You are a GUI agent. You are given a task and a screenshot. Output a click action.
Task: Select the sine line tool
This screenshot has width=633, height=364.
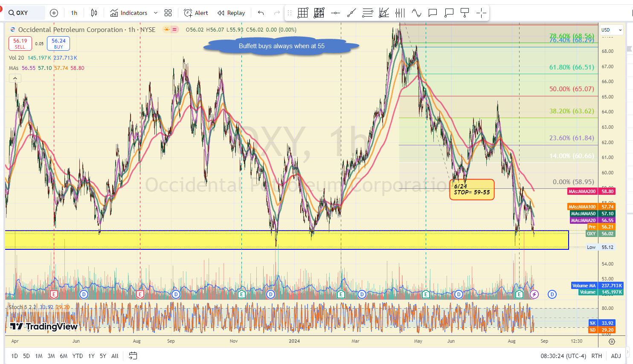(416, 13)
